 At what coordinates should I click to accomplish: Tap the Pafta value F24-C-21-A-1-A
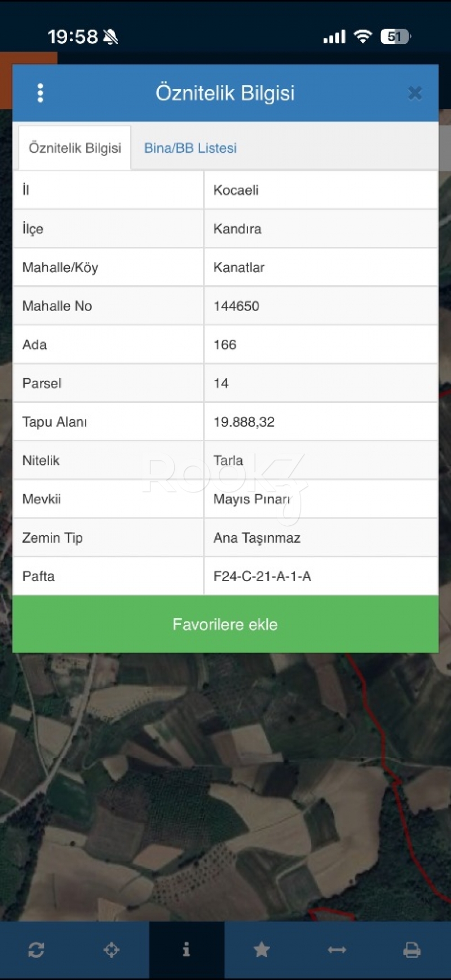tap(262, 577)
